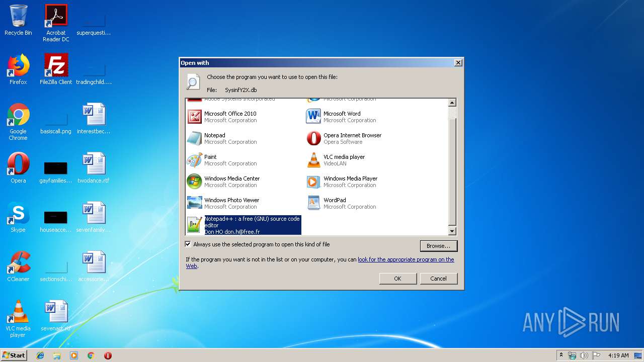Open Windows Explorer from taskbar
Viewport: 644px width, 362px height.
(x=57, y=355)
